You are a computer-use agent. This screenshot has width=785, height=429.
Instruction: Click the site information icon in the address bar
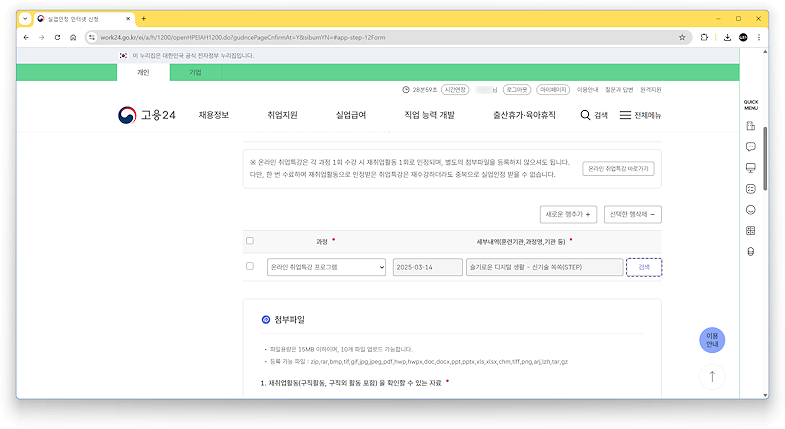coord(92,38)
